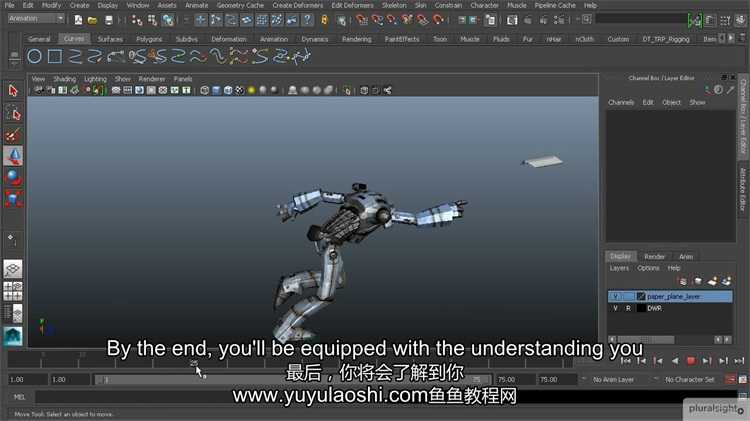Toggle smooth shade all icon
Screen dimensions: 750x421
point(216,90)
